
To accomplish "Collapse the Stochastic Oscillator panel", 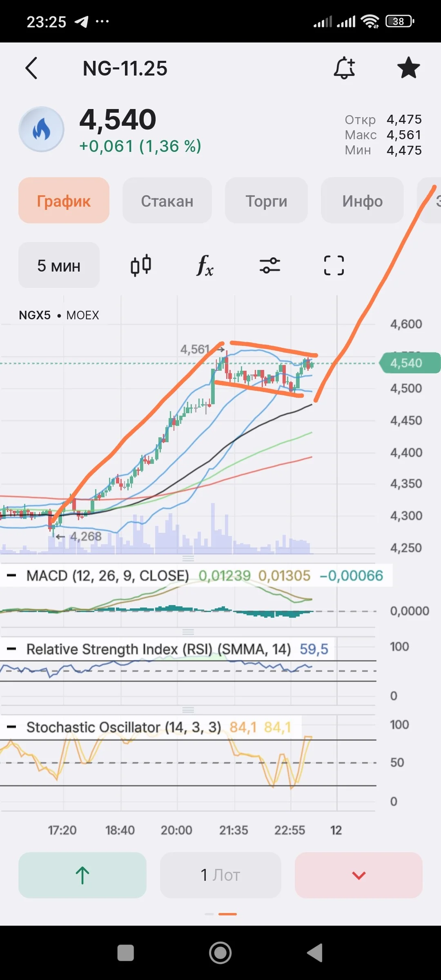I will 12,727.
